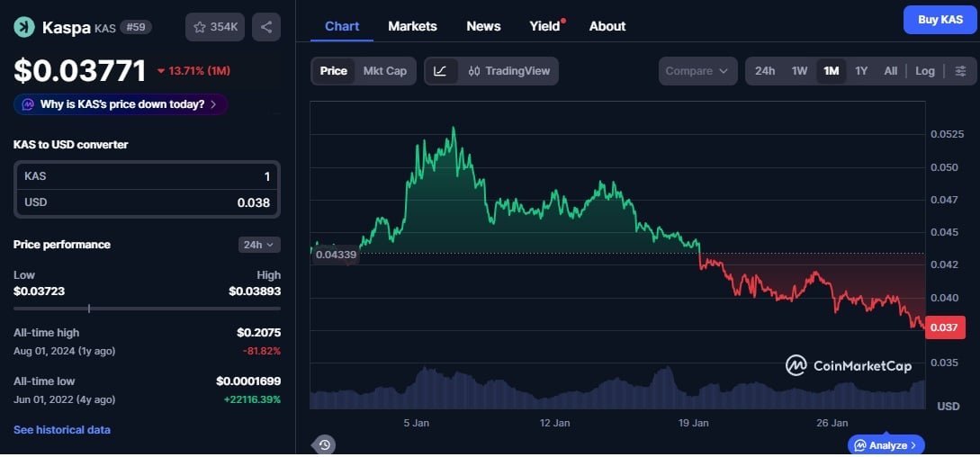Switch to the Markets tab
980x457 pixels.
[x=412, y=26]
